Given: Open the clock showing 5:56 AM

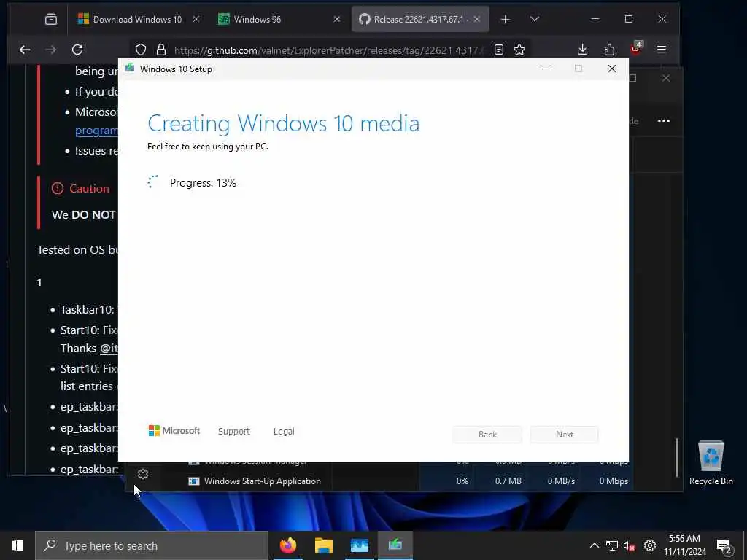Looking at the screenshot, I should (684, 545).
